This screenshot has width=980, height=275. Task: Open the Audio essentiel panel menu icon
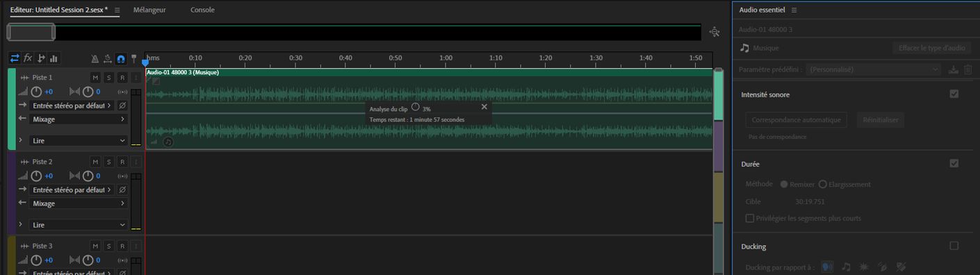pos(794,10)
